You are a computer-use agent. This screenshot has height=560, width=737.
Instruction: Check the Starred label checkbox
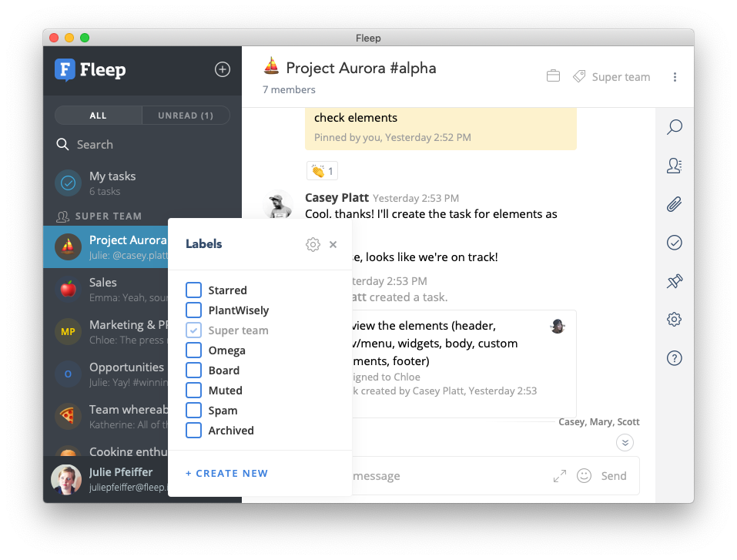click(193, 290)
